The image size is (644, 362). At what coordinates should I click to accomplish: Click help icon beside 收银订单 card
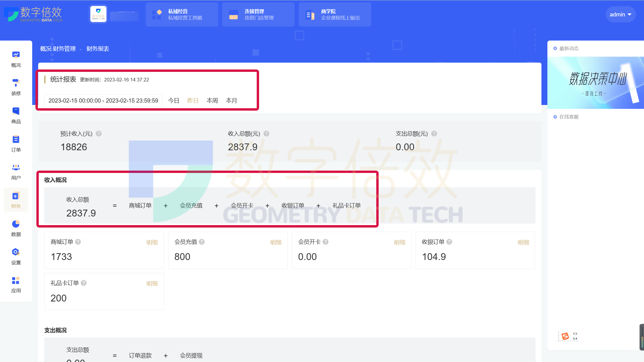pos(449,242)
